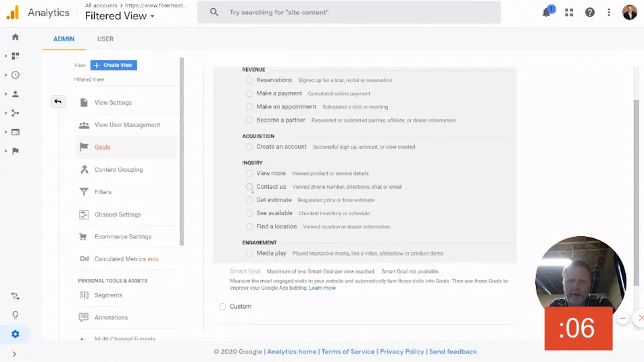The width and height of the screenshot is (644, 362).
Task: Click the Create View button
Action: (114, 65)
